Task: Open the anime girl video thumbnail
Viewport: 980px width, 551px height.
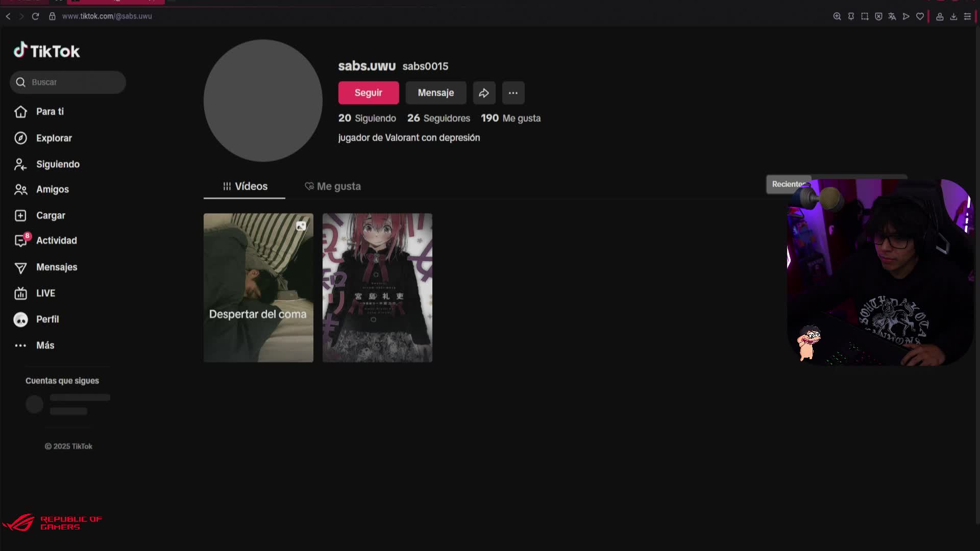Action: coord(377,288)
